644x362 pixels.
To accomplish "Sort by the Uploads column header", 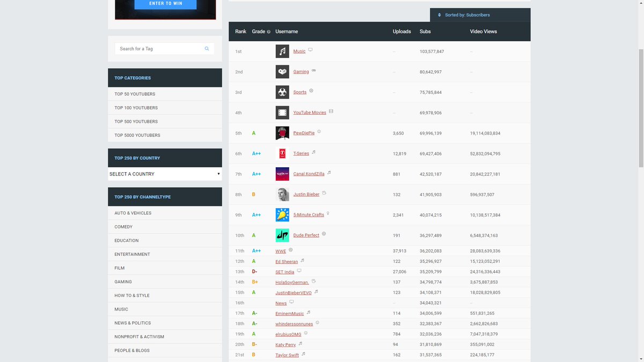I will point(402,32).
